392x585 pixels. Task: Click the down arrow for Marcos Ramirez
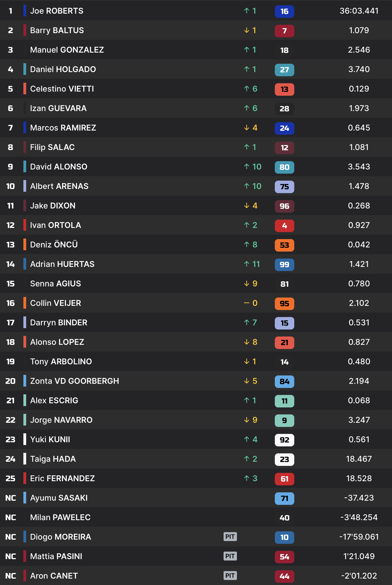250,128
